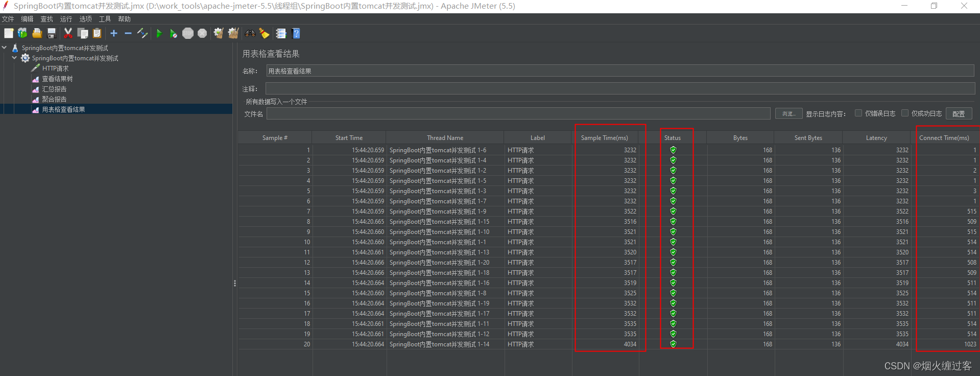The width and height of the screenshot is (980, 376).
Task: Select 汇总报告 in the tree
Action: pyautogui.click(x=54, y=89)
